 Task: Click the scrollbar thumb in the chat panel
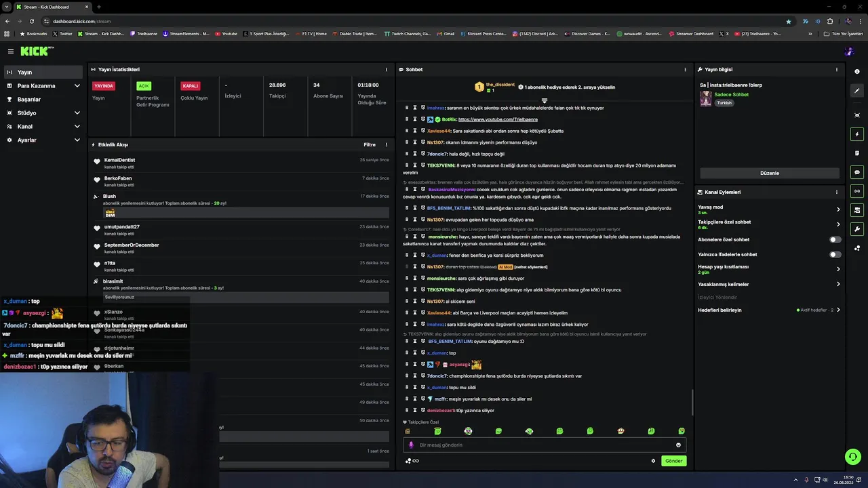click(x=692, y=403)
